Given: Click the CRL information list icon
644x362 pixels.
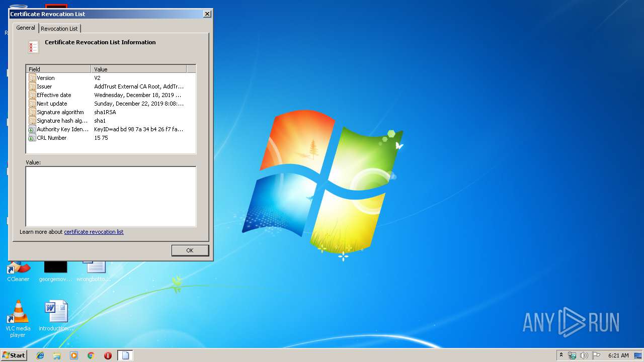Looking at the screenshot, I should click(x=33, y=47).
